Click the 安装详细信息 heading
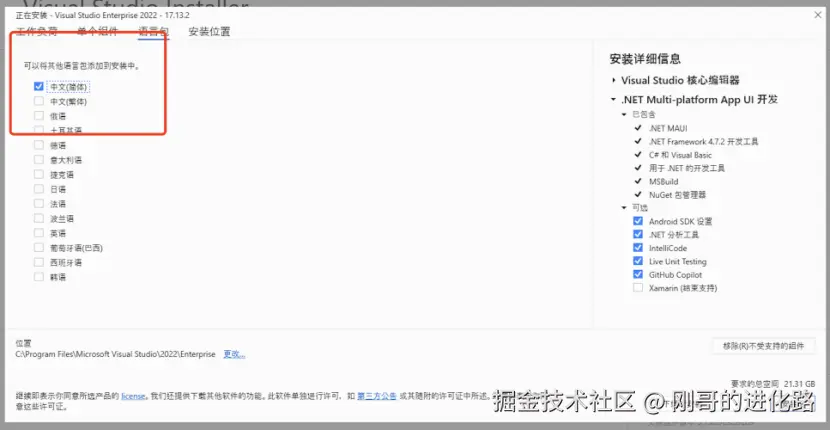This screenshot has height=430, width=830. 645,59
